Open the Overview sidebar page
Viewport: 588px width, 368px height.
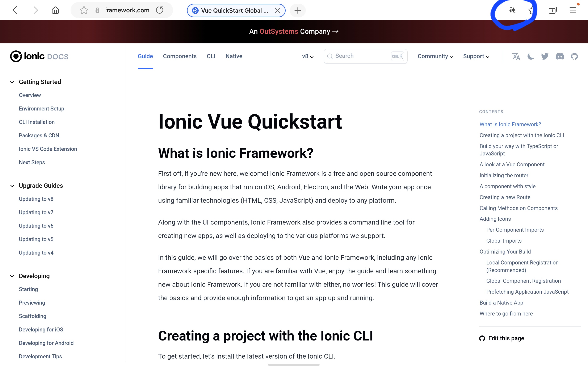coord(30,95)
